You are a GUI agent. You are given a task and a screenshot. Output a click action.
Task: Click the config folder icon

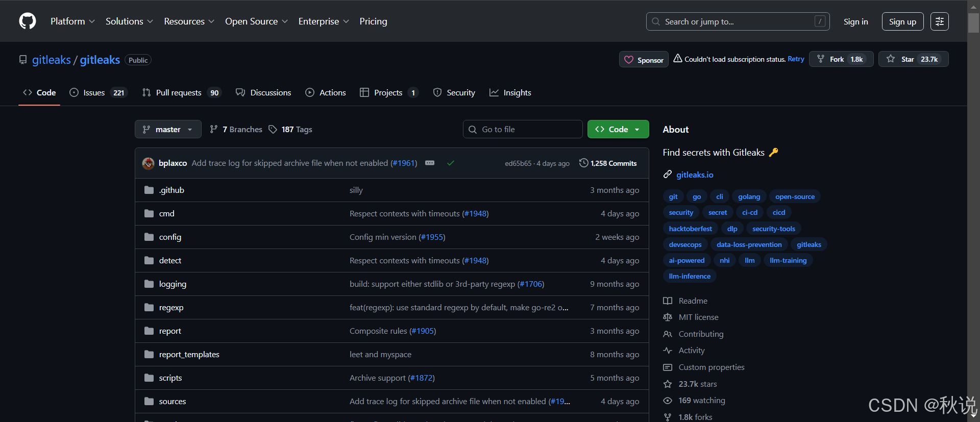[149, 237]
